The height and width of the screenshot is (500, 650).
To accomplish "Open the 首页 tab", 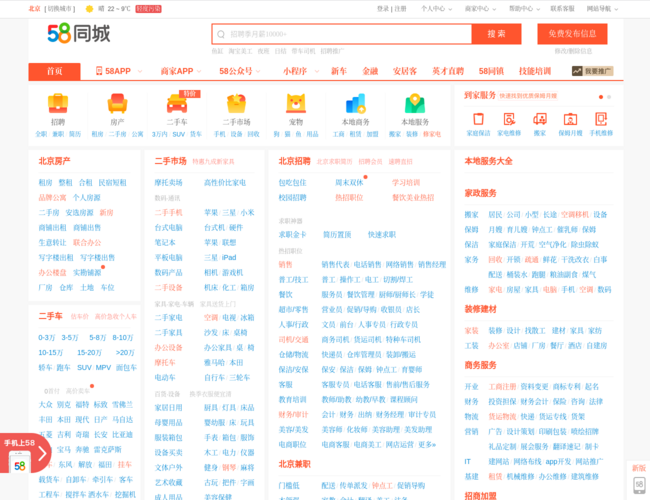I will tap(54, 71).
